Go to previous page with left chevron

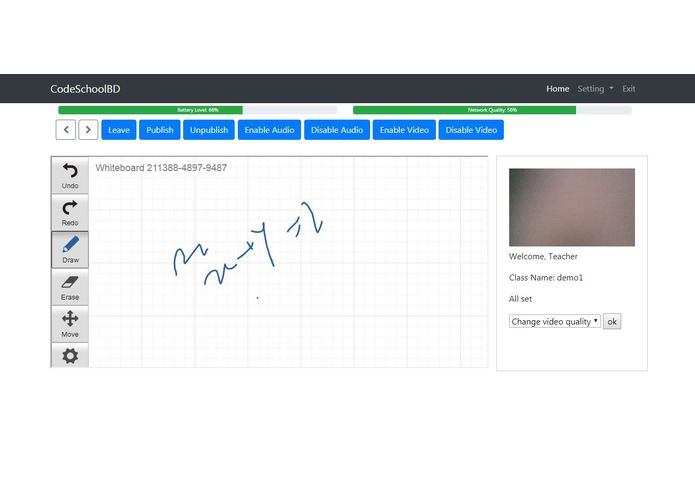coord(66,130)
